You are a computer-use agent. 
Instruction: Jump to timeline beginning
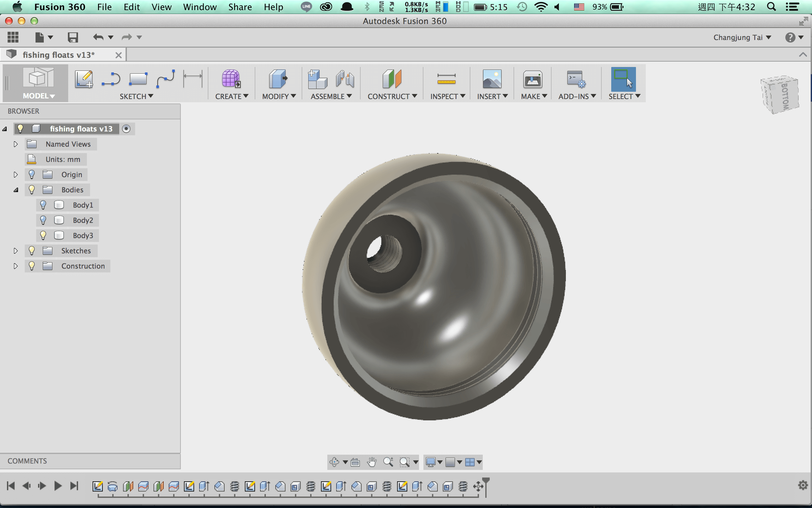pos(11,486)
